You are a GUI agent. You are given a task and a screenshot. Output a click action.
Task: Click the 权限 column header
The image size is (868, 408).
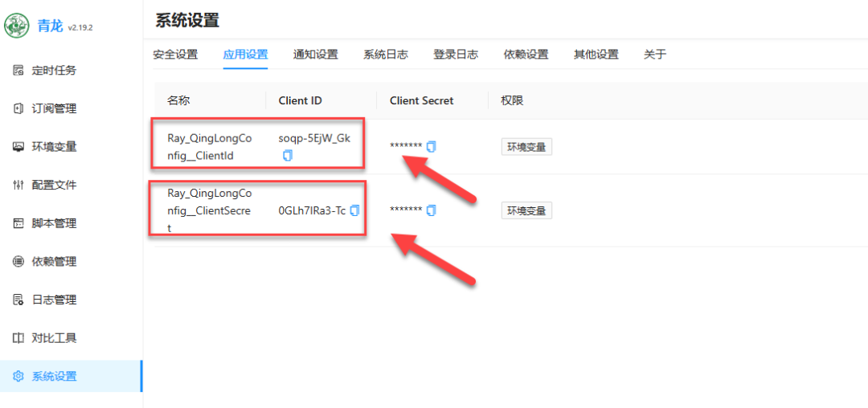(513, 100)
